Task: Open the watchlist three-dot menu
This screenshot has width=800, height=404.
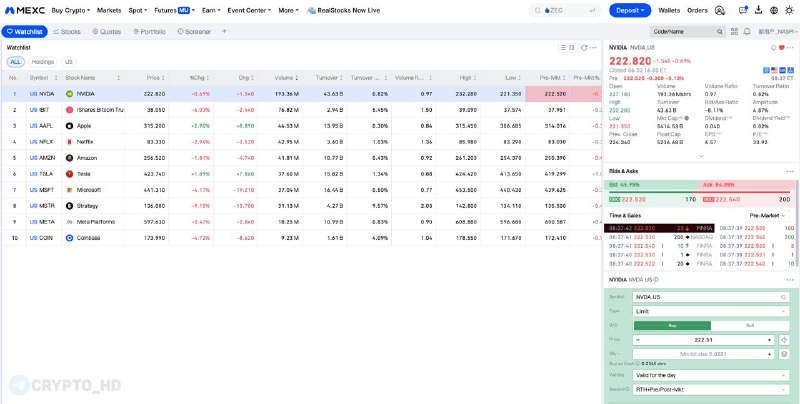Action: coord(593,47)
